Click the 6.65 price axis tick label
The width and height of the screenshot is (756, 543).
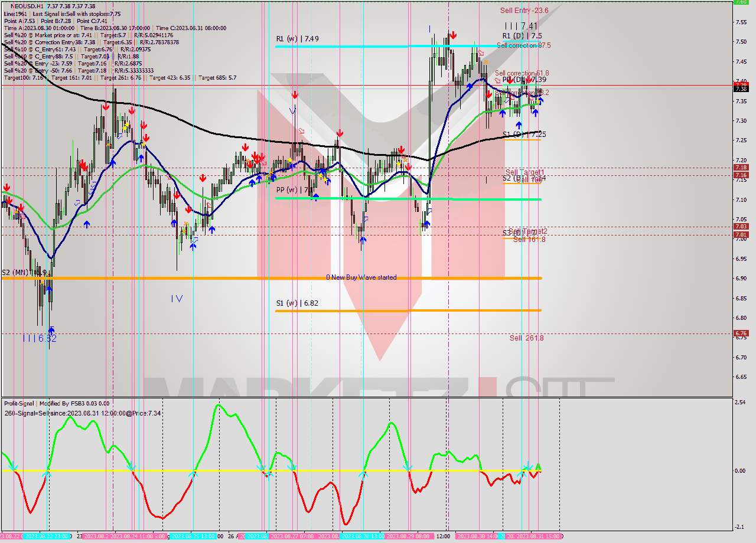click(x=741, y=377)
